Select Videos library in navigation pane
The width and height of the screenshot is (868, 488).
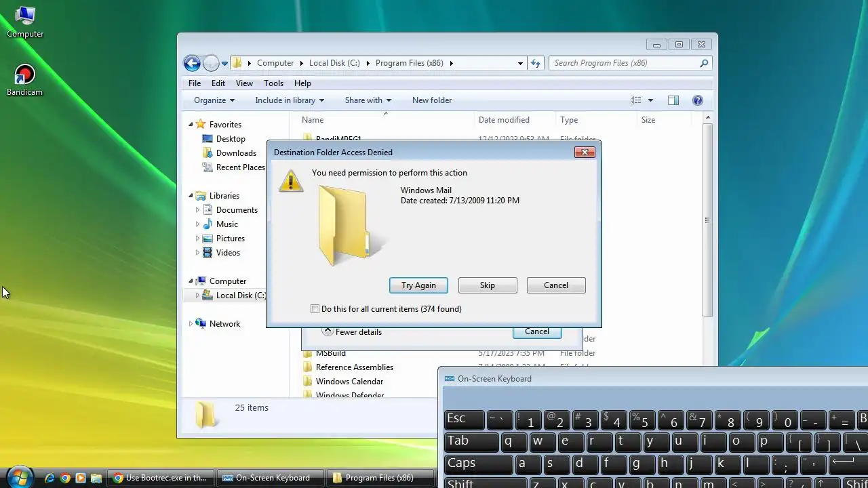(228, 253)
